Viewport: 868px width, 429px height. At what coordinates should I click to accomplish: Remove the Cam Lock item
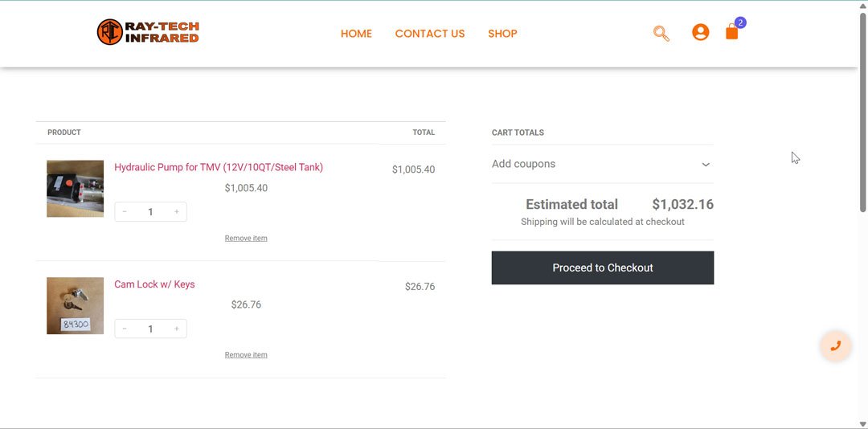(x=246, y=355)
